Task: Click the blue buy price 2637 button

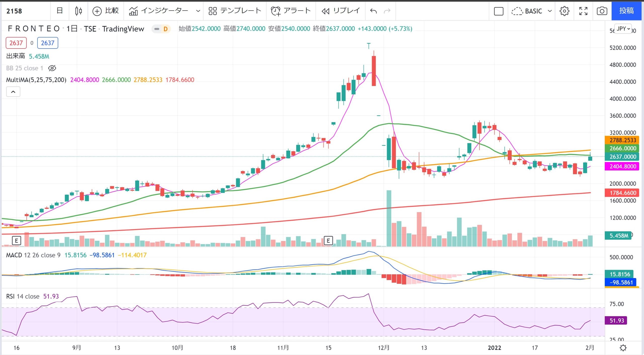Action: pyautogui.click(x=48, y=43)
